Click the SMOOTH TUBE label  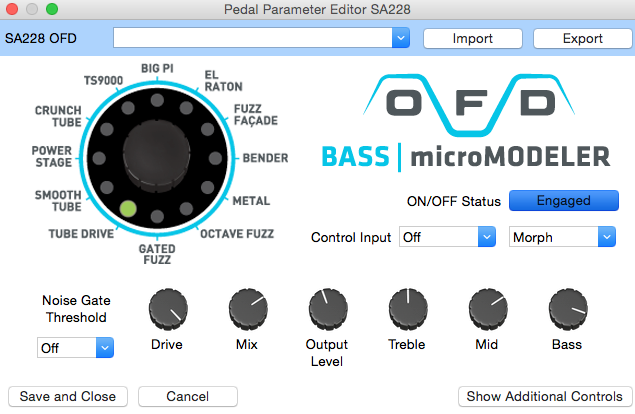pos(58,201)
